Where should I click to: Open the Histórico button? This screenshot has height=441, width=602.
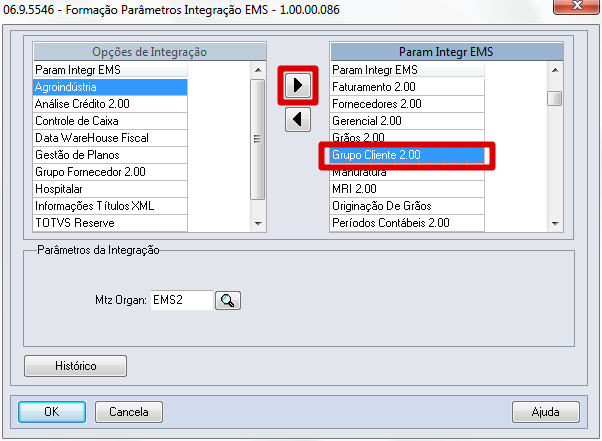pyautogui.click(x=75, y=366)
